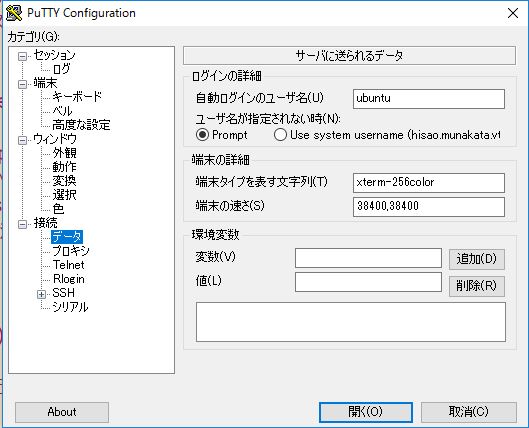This screenshot has width=529, height=428.
Task: Select Telnet in category tree
Action: pyautogui.click(x=68, y=265)
